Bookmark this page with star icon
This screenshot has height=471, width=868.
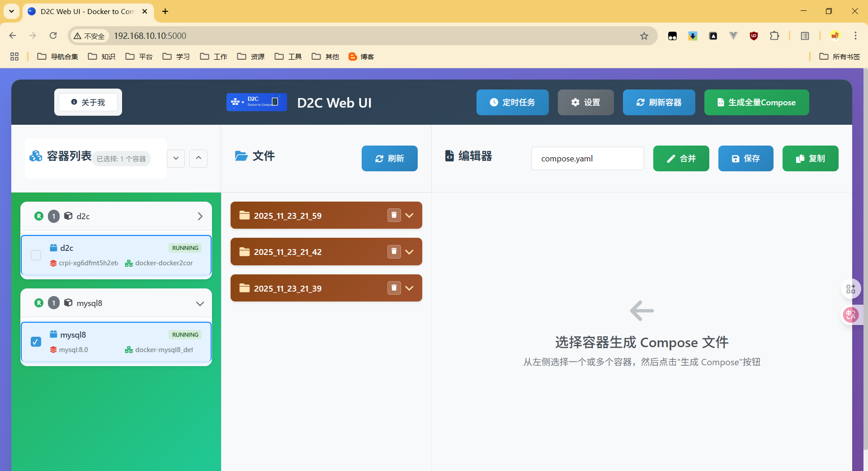644,36
